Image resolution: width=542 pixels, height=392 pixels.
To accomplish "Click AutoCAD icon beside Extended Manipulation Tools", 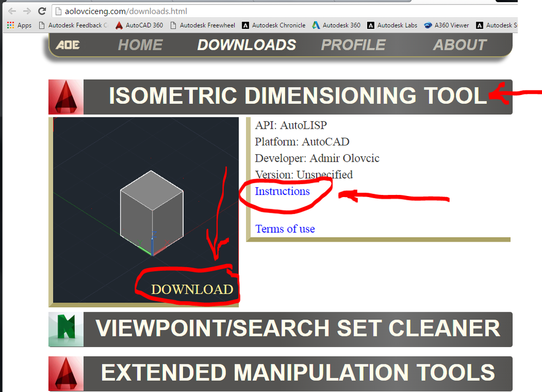I will 66,374.
